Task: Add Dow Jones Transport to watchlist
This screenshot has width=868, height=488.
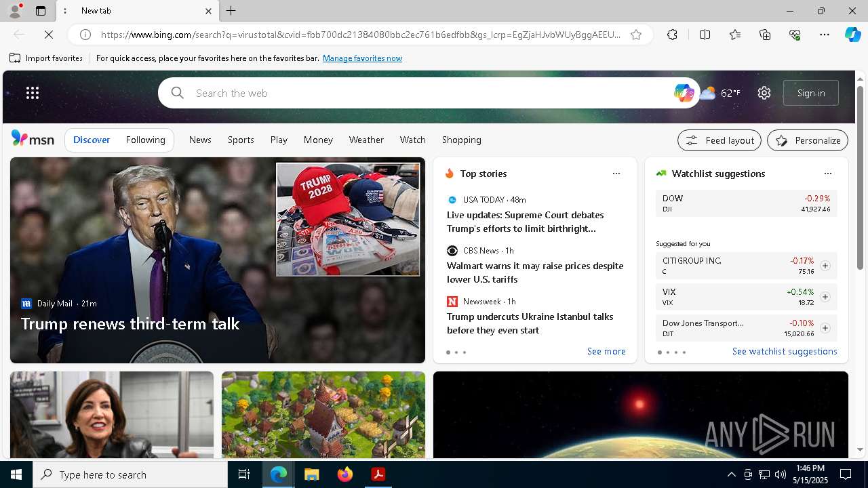Action: coord(825,328)
